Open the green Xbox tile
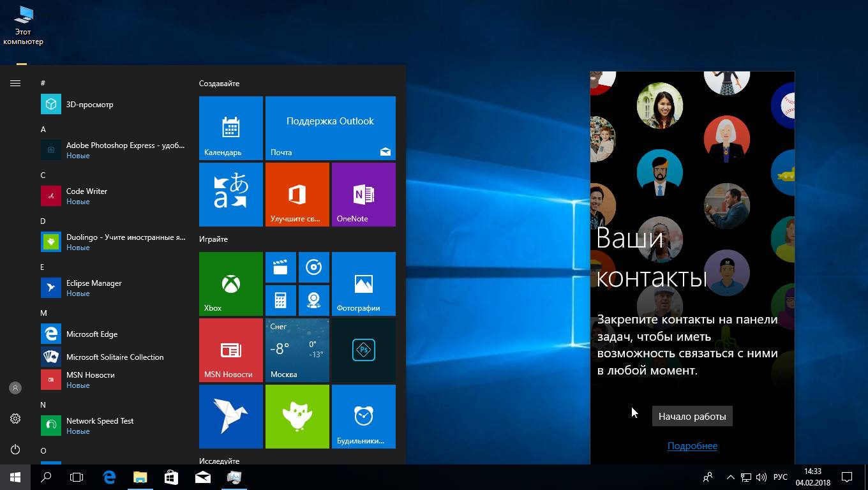Viewport: 868px width, 490px height. pos(231,284)
